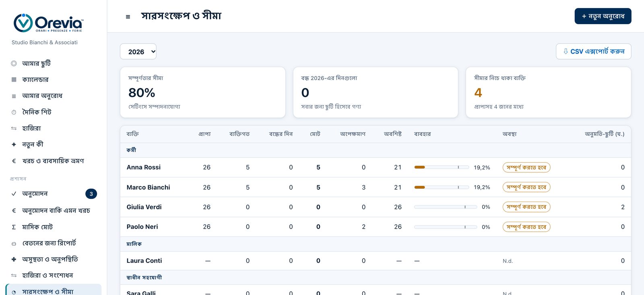Click the checkmark icon beside অনুমোদন
Viewport: 644px width, 295px height.
coord(14,194)
